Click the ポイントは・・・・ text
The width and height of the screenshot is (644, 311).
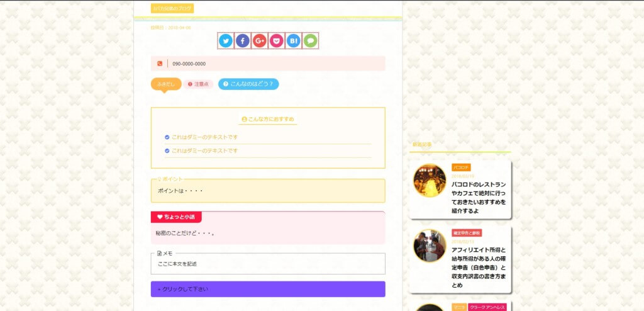[180, 191]
